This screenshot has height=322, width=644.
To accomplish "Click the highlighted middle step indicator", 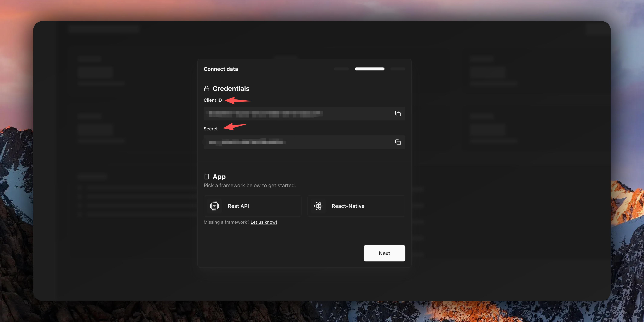I will point(369,69).
